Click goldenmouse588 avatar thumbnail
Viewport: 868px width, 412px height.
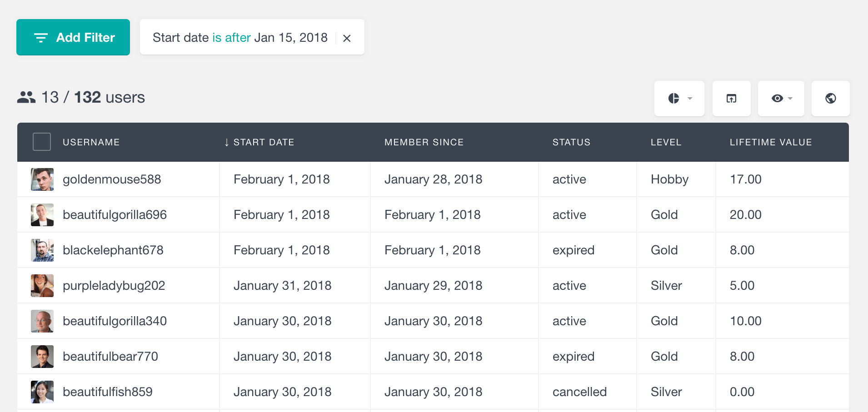pos(42,179)
